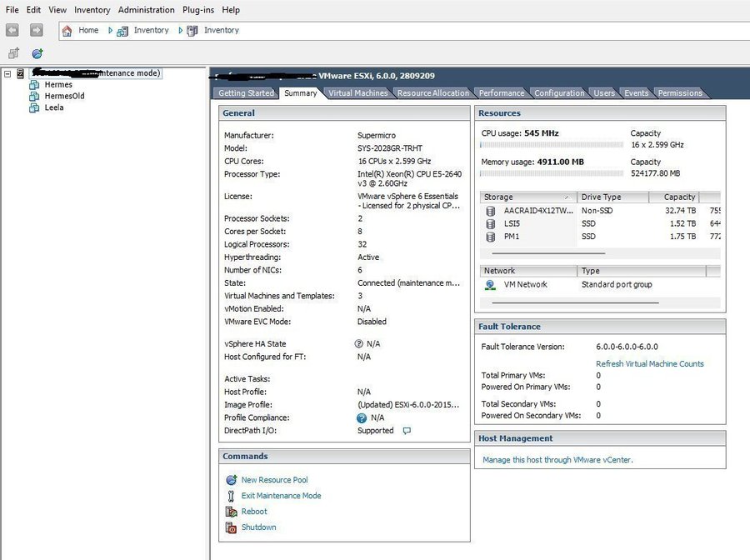Click the DirectPath I/O speech bubble icon

tap(407, 431)
